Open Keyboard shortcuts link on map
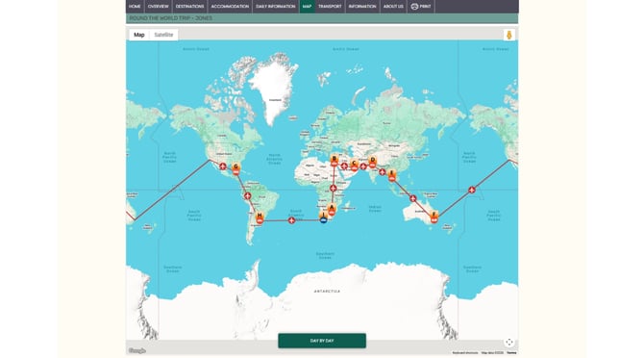 465,352
